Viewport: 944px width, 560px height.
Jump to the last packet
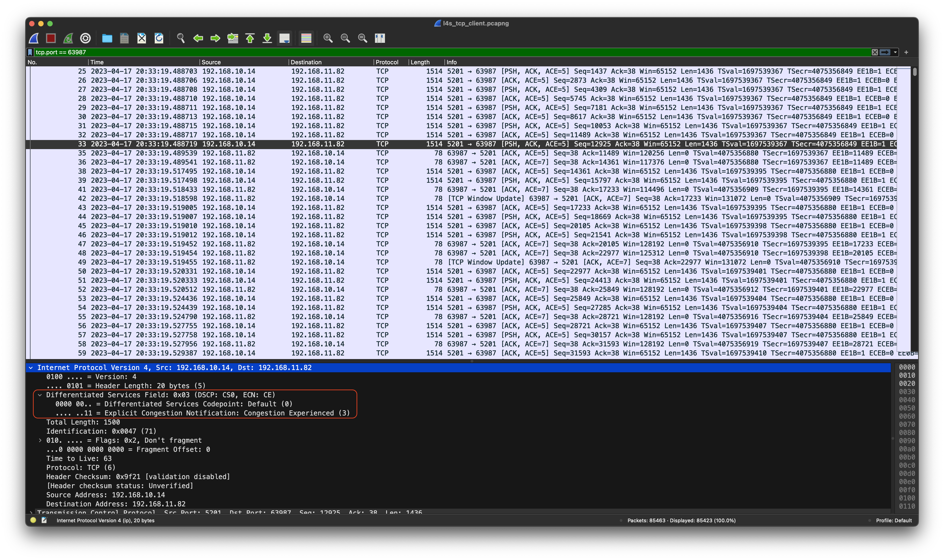[x=267, y=38]
